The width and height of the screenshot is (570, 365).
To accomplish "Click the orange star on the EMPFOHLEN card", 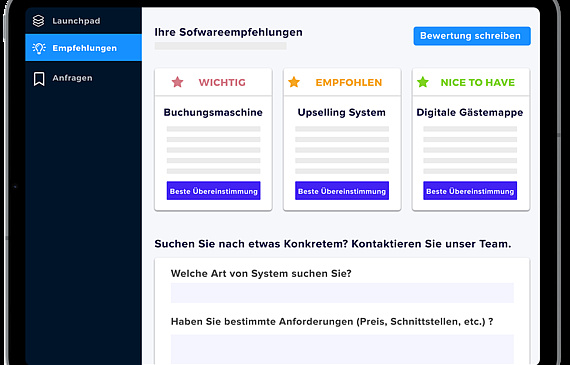I will [294, 82].
